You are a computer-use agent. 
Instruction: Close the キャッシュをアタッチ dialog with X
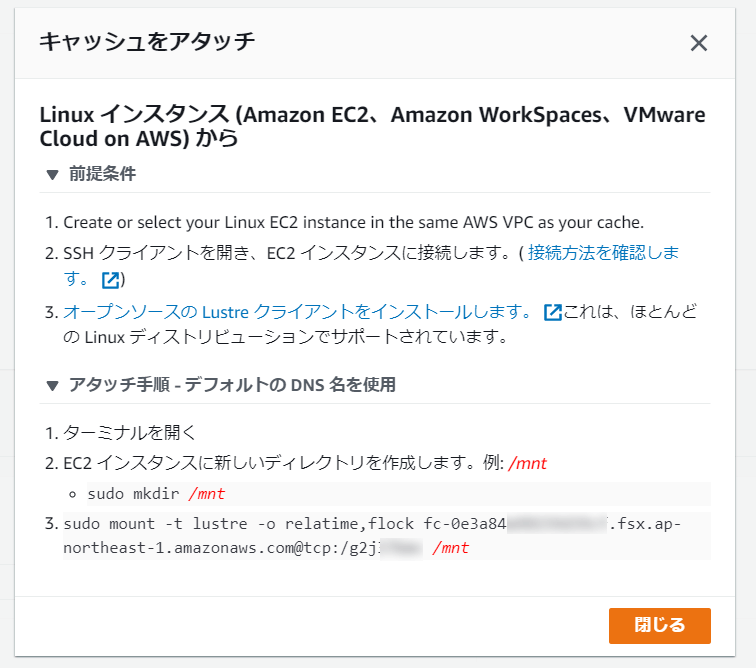(699, 43)
